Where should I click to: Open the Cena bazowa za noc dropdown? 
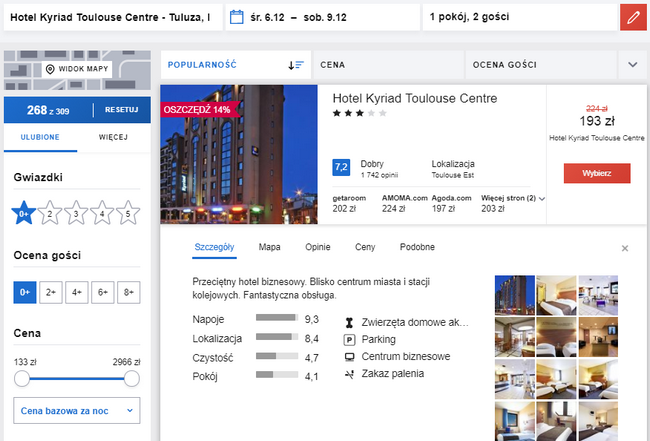77,411
